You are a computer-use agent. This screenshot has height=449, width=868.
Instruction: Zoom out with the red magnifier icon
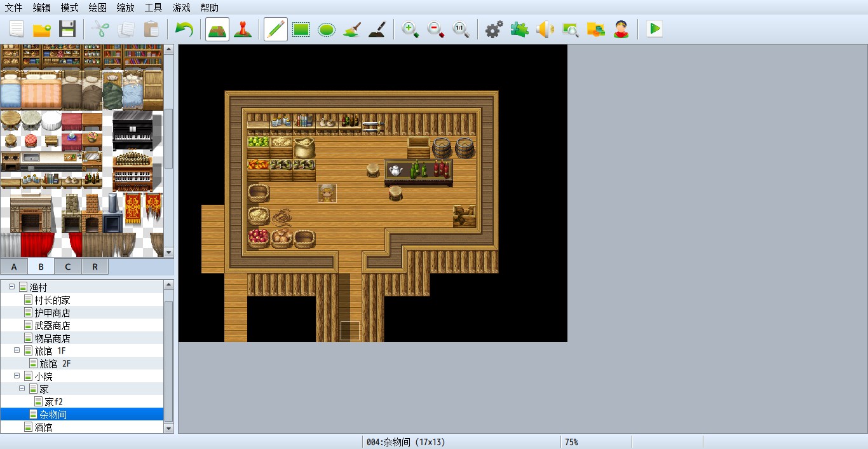point(436,29)
